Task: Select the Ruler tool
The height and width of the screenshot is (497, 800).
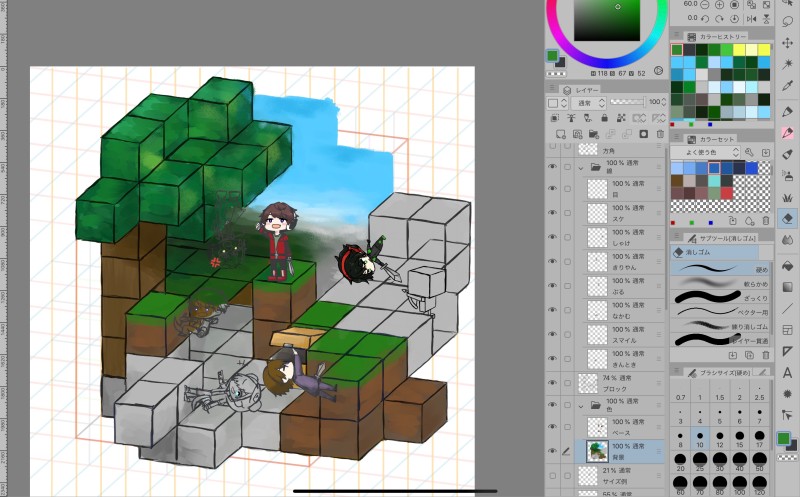Action: (x=787, y=351)
